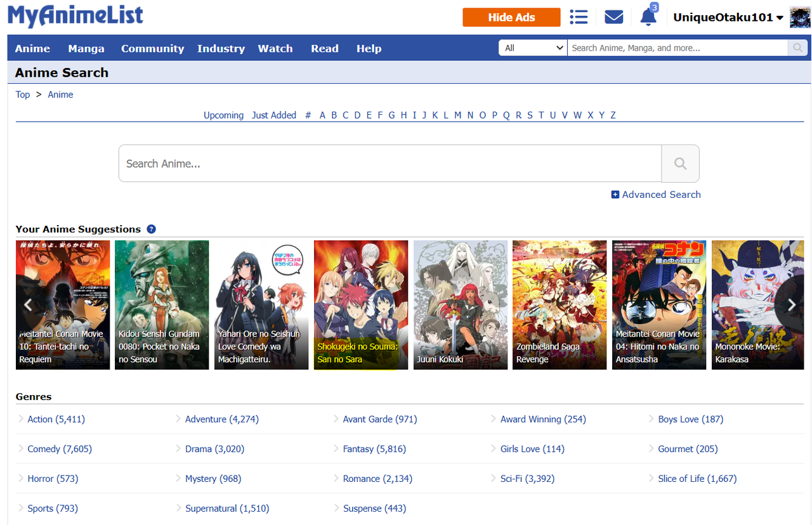Select the Avant Garde (971) genre

point(380,419)
